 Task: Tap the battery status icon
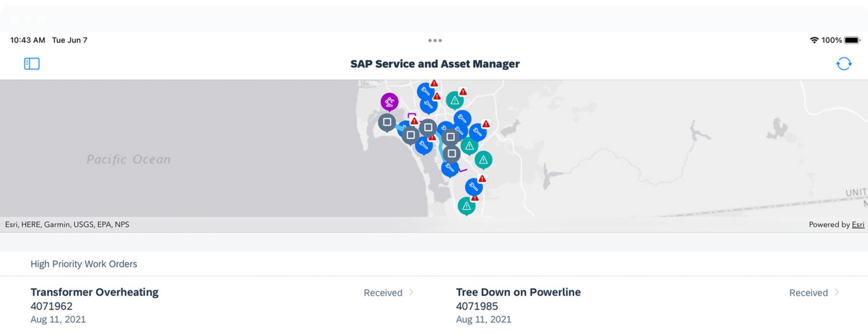click(852, 40)
